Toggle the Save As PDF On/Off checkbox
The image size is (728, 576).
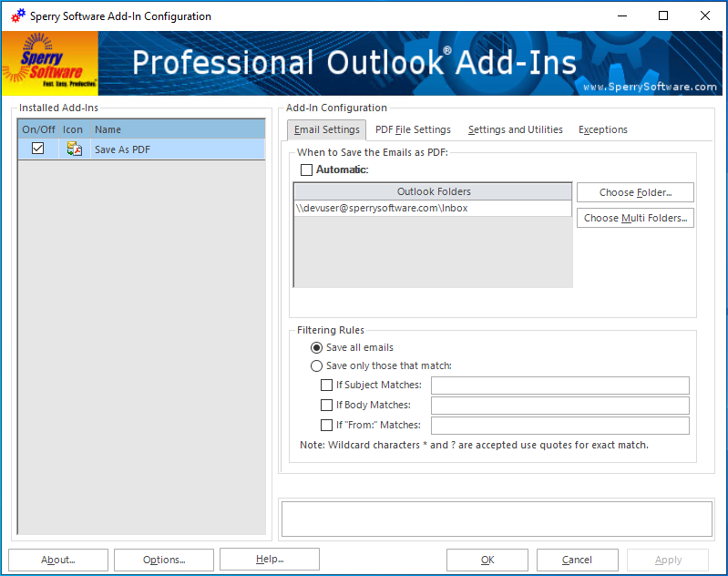point(37,149)
